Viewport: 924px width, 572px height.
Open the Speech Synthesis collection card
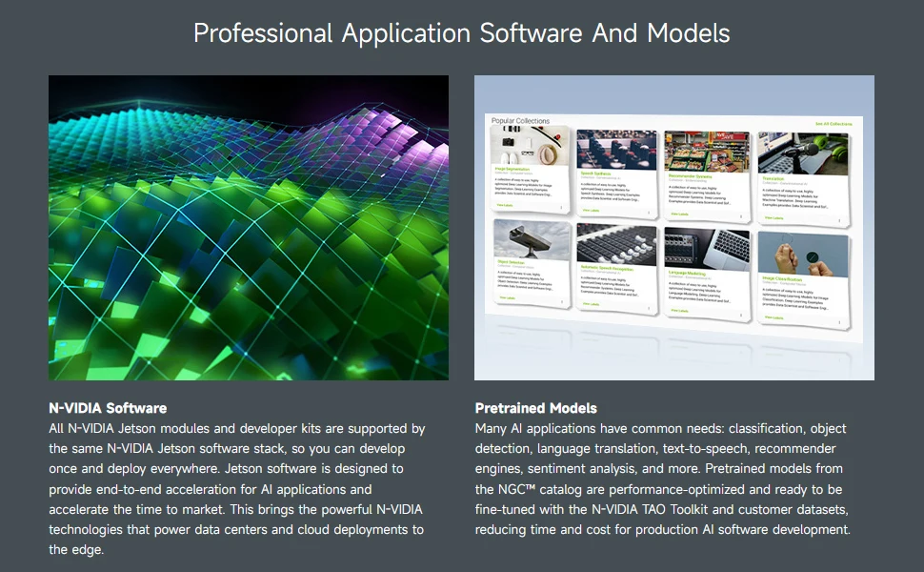pos(616,174)
